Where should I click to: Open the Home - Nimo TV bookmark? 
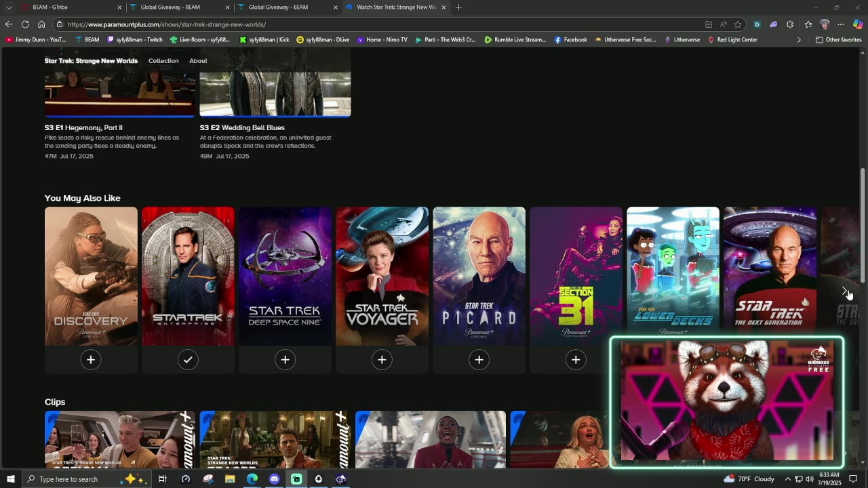click(382, 40)
